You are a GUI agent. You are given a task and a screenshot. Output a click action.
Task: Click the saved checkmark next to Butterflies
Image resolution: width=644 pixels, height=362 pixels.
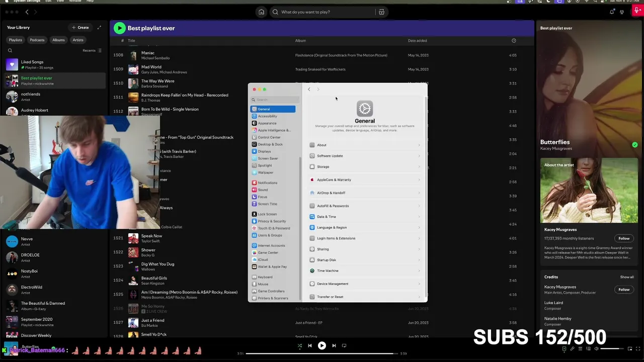[635, 145]
